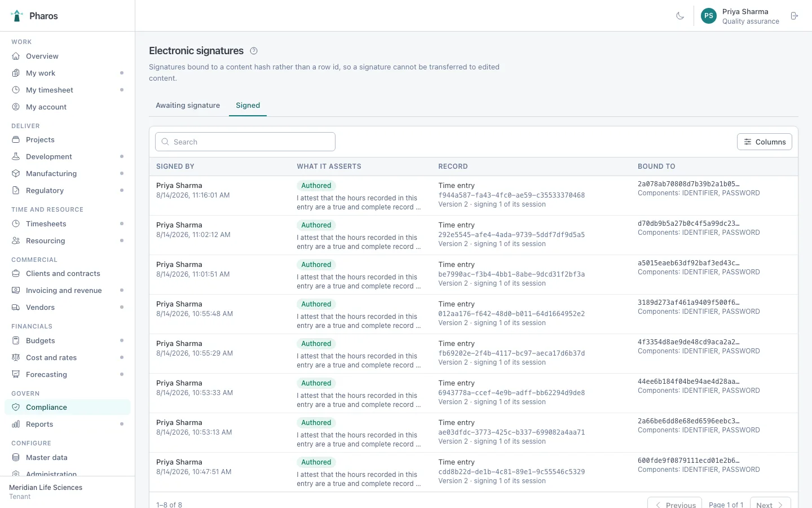Open Priya Sharma user profile
Viewport: 812px width, 508px height.
coord(740,16)
